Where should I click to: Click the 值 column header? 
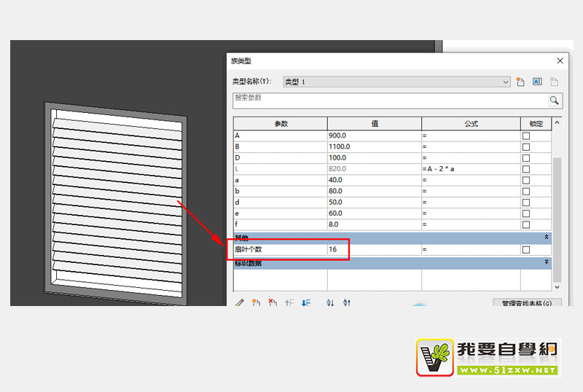[374, 124]
